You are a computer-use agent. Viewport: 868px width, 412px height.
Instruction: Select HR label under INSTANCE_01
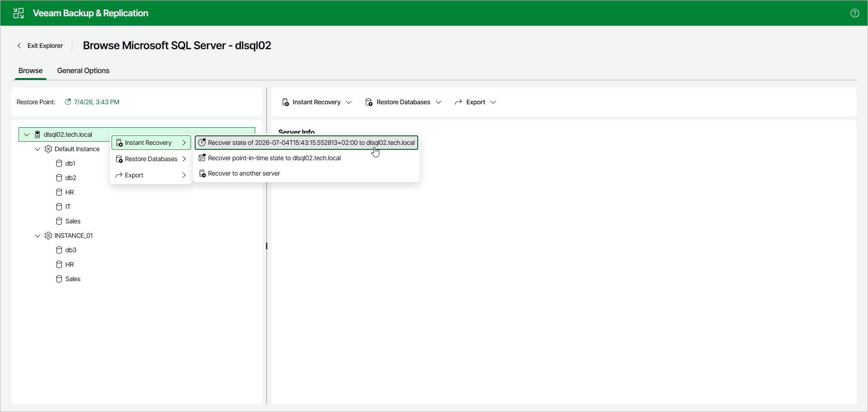70,264
